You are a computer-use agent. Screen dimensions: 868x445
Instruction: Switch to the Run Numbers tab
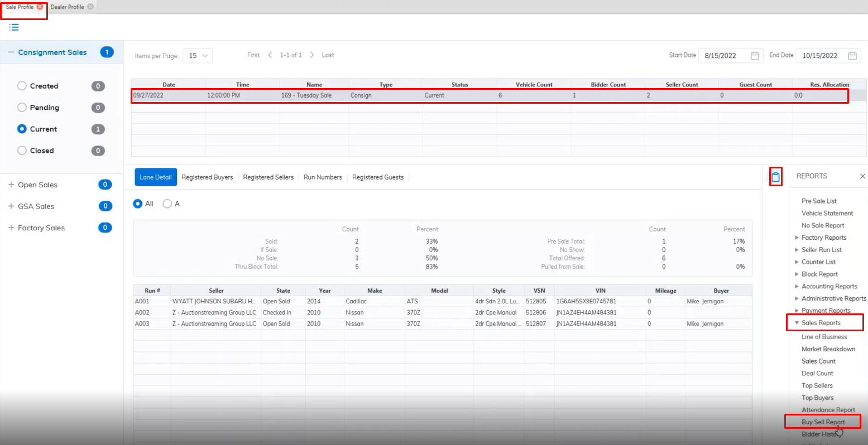tap(323, 177)
